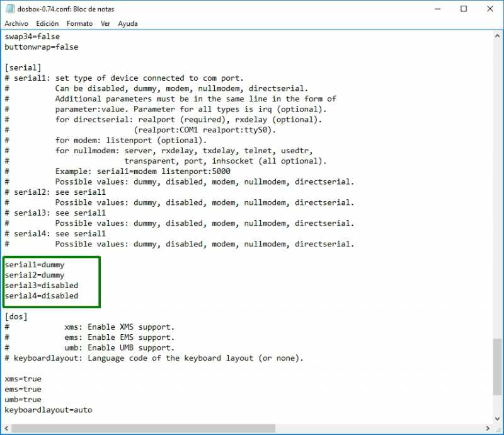The height and width of the screenshot is (435, 504).
Task: Click the '(realport:COM1 realport:ttyS0).' line
Action: click(x=205, y=130)
